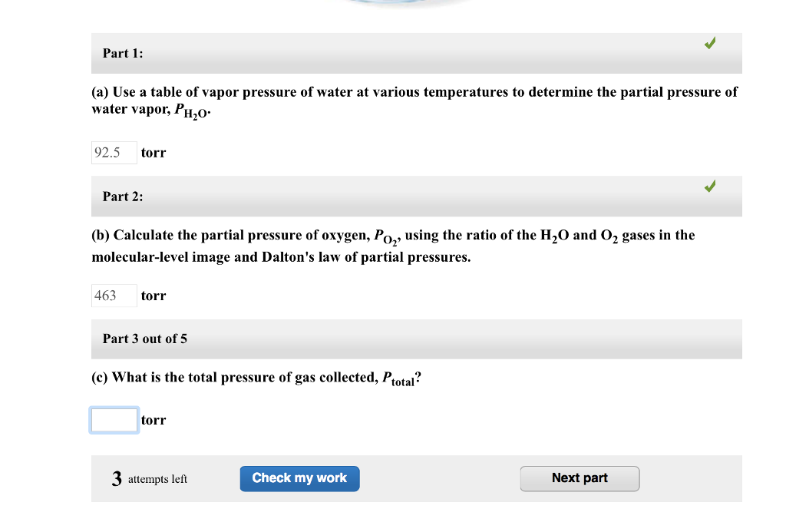The image size is (786, 532).
Task: Click the green checkmark on Part 2
Action: tap(709, 186)
